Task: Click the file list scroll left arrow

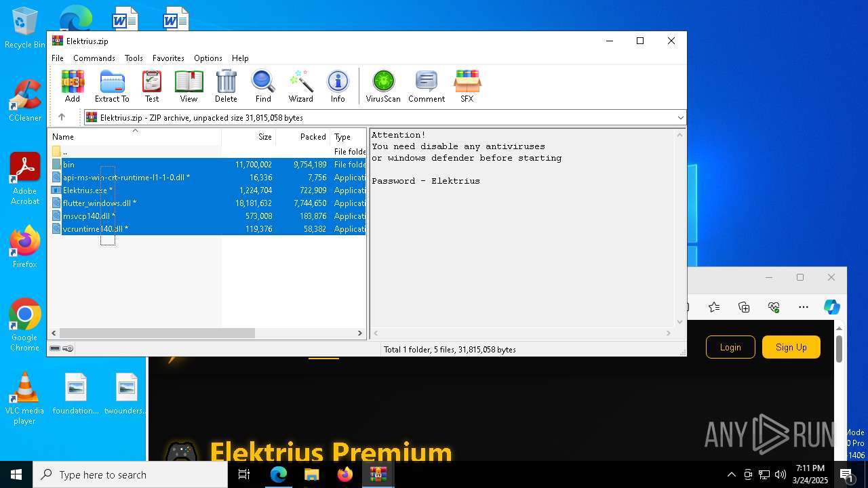Action: (54, 333)
